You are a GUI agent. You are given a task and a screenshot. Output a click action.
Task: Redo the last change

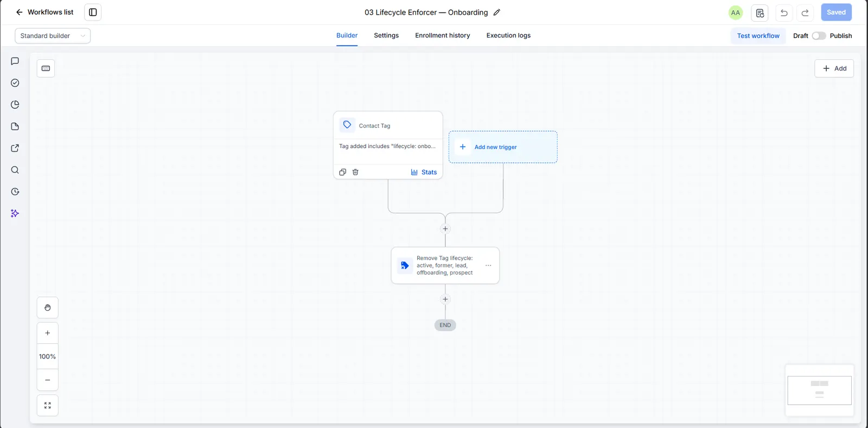805,12
